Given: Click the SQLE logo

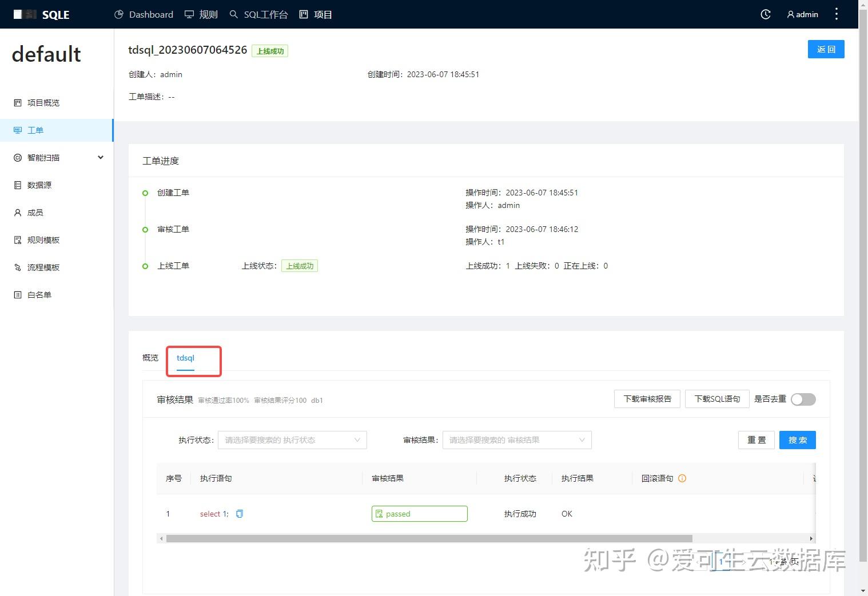Looking at the screenshot, I should click(x=41, y=14).
